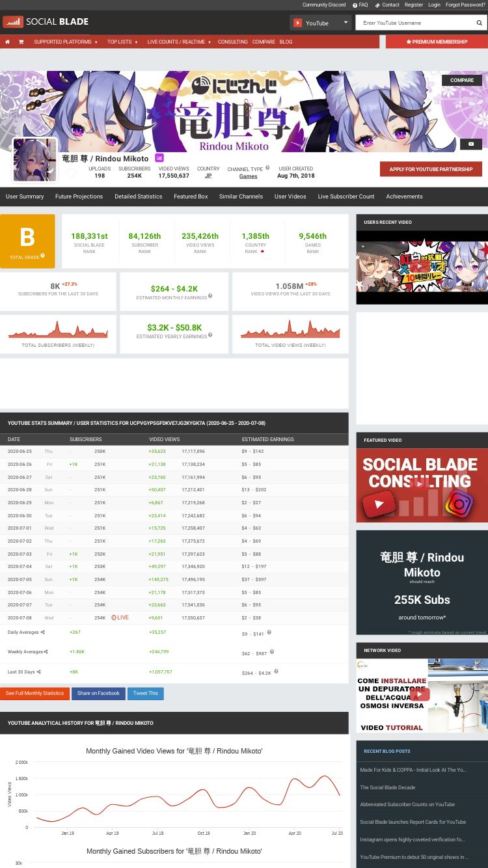Click the Total Video Views weekly sparkline chart
Screen dimensions: 488x868
[x=290, y=330]
